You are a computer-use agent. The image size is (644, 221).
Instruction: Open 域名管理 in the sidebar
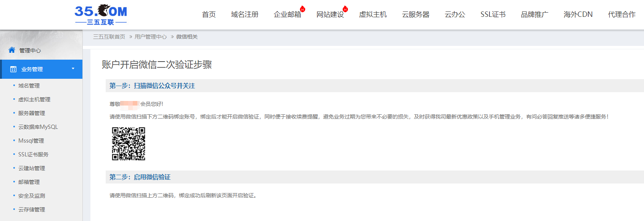click(29, 86)
